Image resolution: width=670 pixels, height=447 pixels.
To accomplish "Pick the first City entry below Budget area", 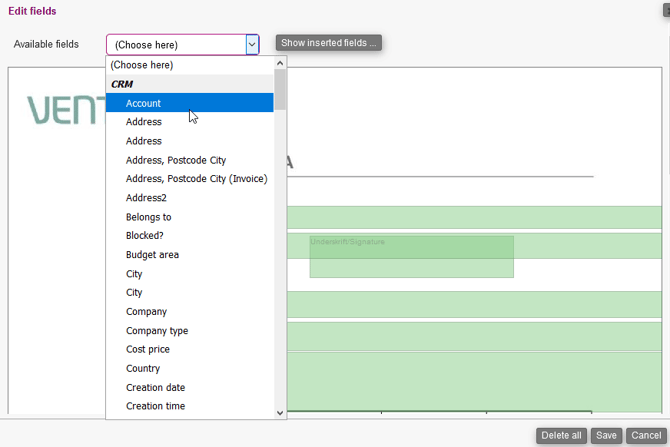I will point(190,273).
